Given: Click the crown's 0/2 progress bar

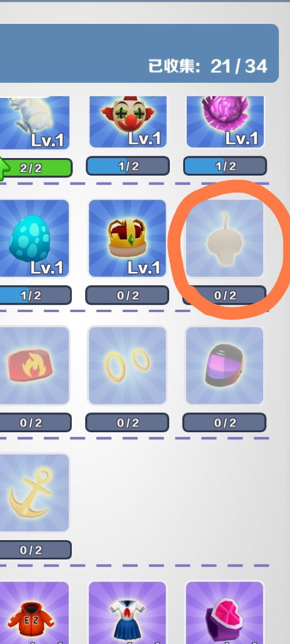Looking at the screenshot, I should click(x=127, y=295).
